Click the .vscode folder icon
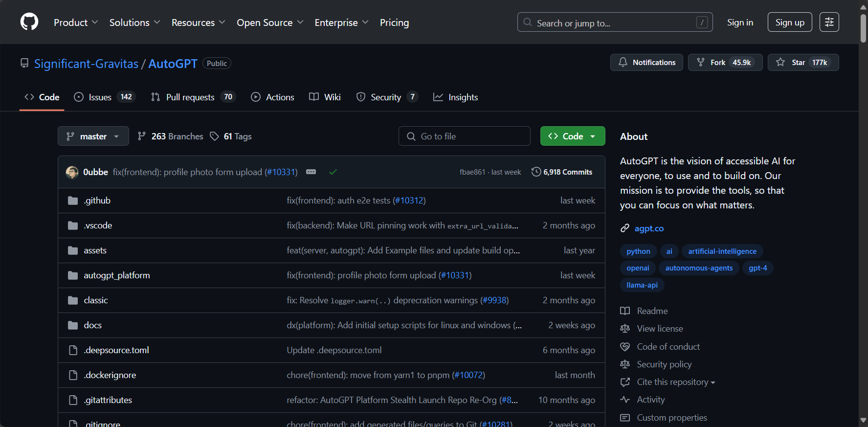 (73, 225)
